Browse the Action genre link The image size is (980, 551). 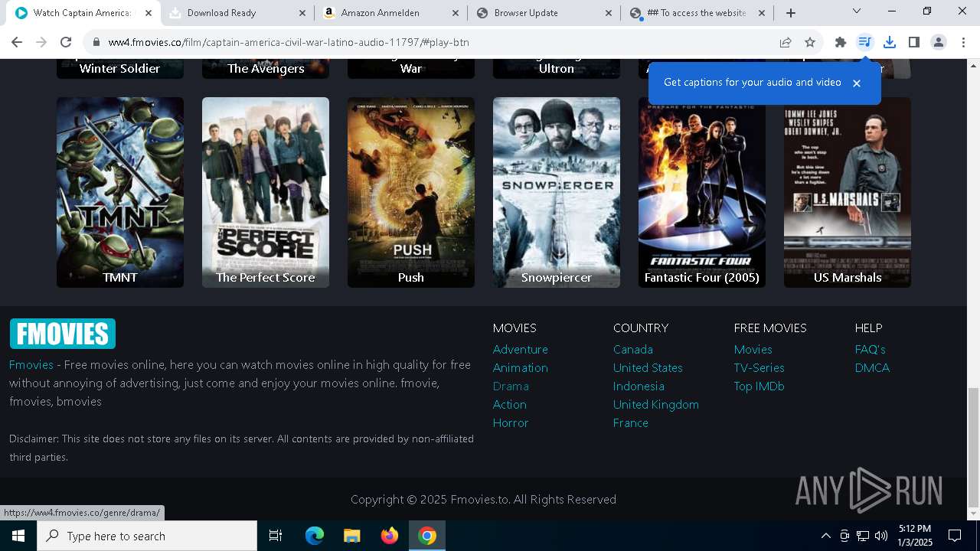(x=510, y=404)
